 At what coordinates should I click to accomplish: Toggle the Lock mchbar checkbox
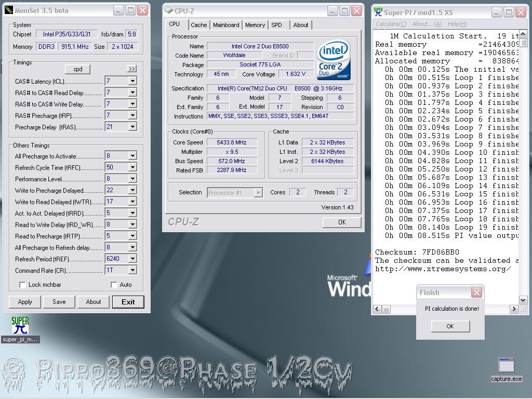tap(23, 285)
